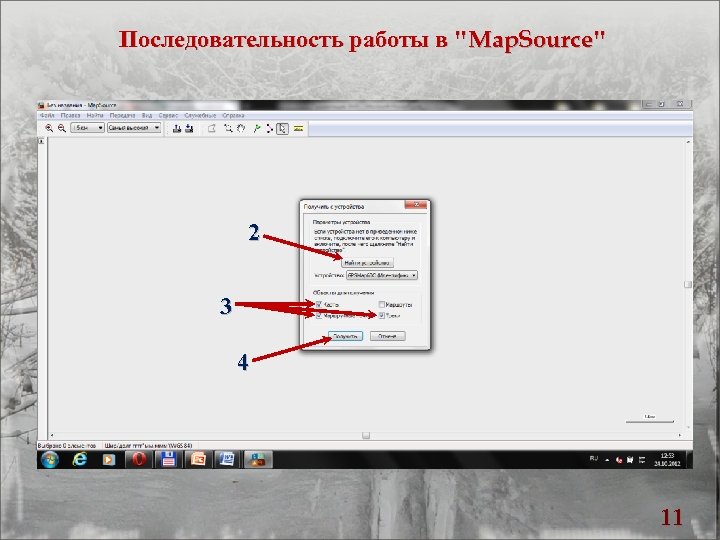This screenshot has width=720, height=540.
Task: Open the Передача menu
Action: [x=122, y=115]
